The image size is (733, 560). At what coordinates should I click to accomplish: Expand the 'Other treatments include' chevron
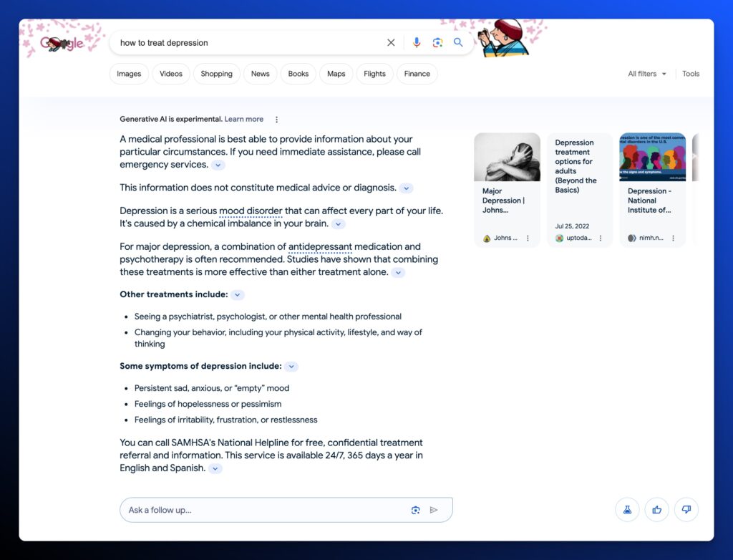click(x=238, y=295)
